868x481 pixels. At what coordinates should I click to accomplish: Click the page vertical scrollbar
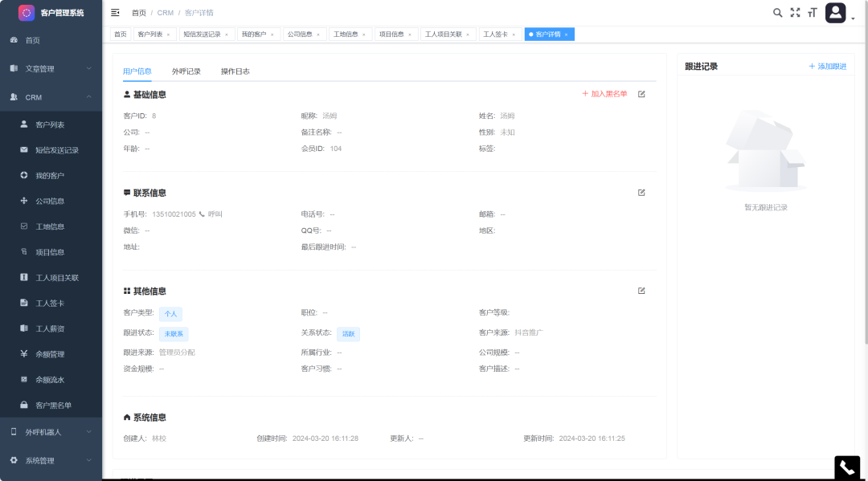pyautogui.click(x=866, y=171)
